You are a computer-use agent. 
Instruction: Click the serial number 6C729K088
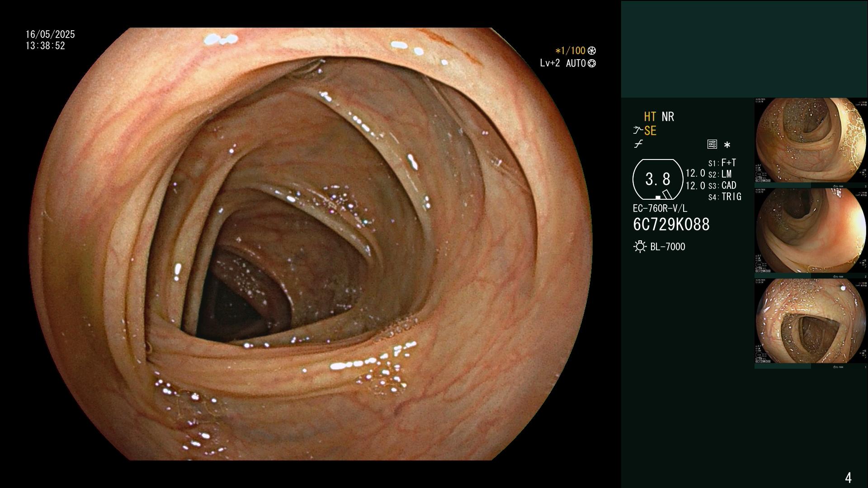[671, 224]
